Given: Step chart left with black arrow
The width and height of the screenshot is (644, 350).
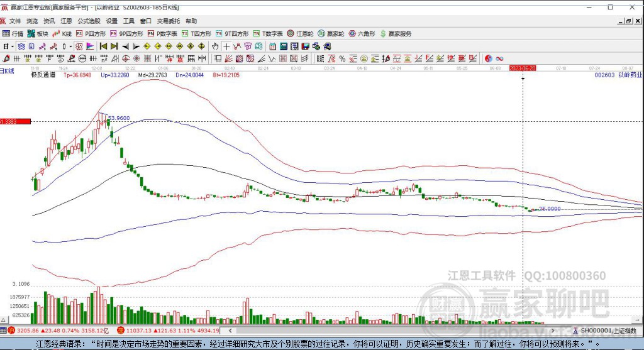Looking at the screenshot, I should [x=125, y=46].
